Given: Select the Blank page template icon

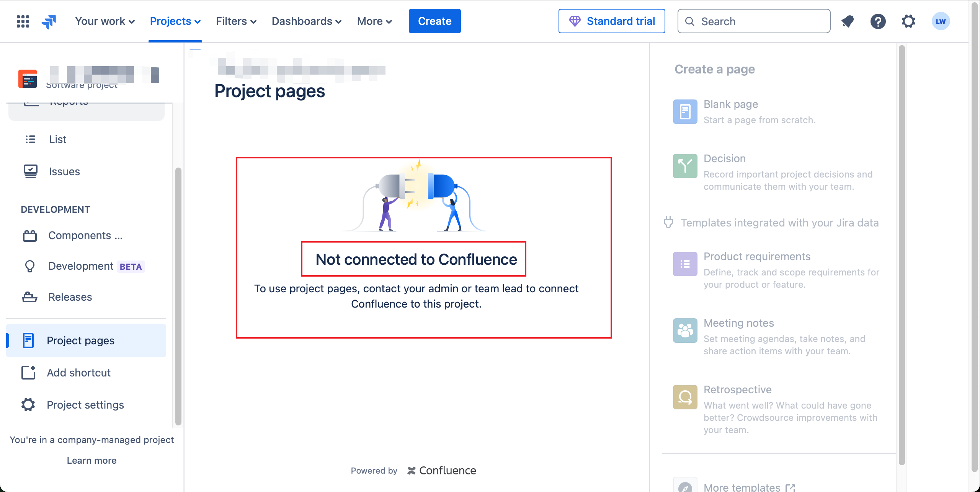Looking at the screenshot, I should [685, 112].
